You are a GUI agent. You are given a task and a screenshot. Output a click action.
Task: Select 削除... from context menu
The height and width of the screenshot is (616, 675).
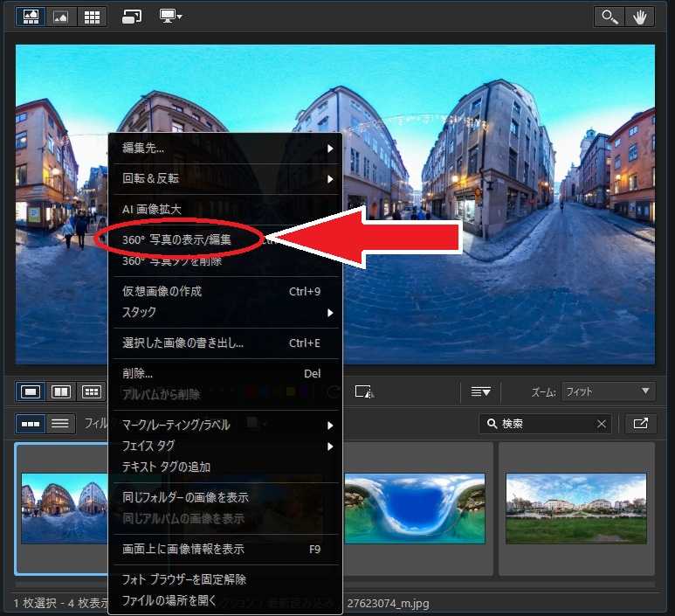coord(225,373)
